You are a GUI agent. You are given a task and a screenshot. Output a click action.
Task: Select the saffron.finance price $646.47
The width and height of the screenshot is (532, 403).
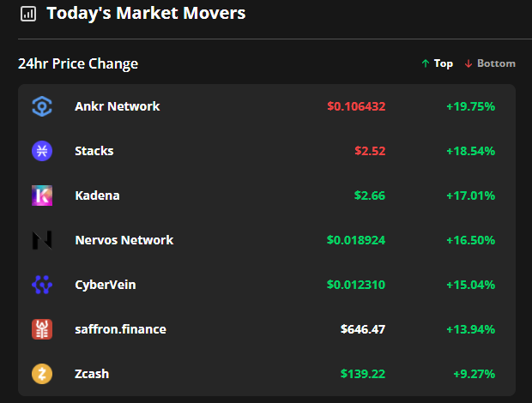pyautogui.click(x=363, y=329)
